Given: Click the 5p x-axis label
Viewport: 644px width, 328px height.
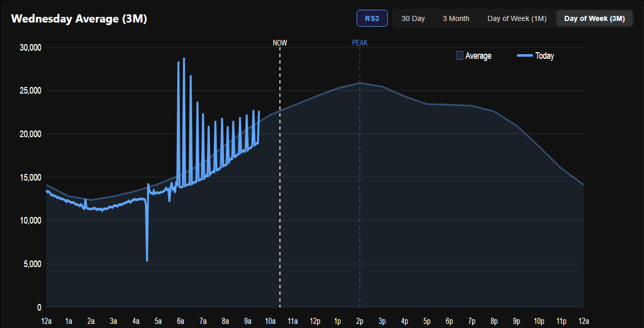Looking at the screenshot, I should coord(427,321).
